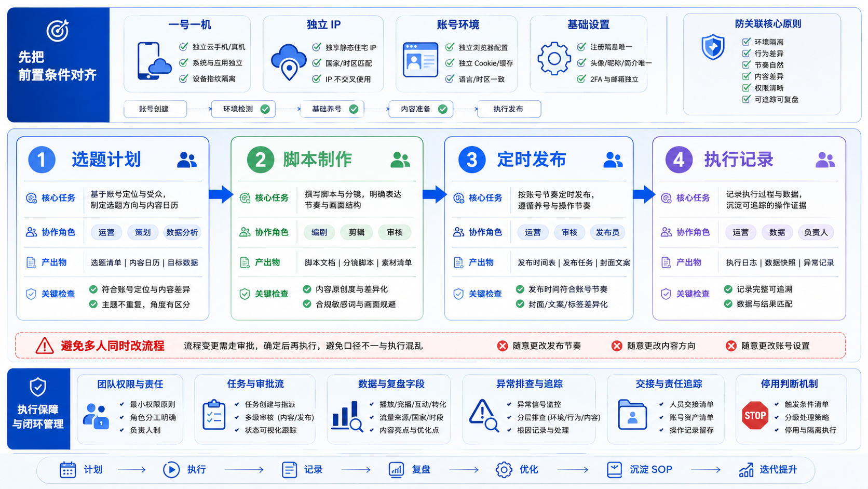Click the 策划 role tag
The height and width of the screenshot is (489, 868).
coord(143,232)
